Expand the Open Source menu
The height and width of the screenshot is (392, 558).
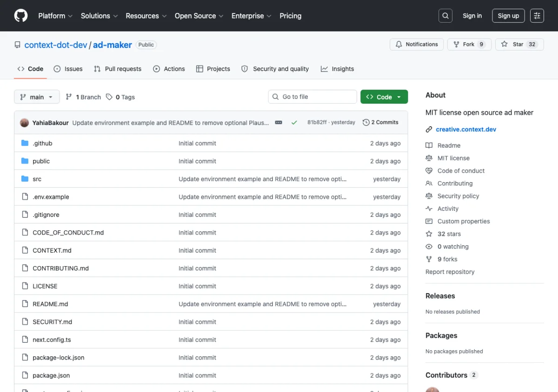(x=199, y=16)
